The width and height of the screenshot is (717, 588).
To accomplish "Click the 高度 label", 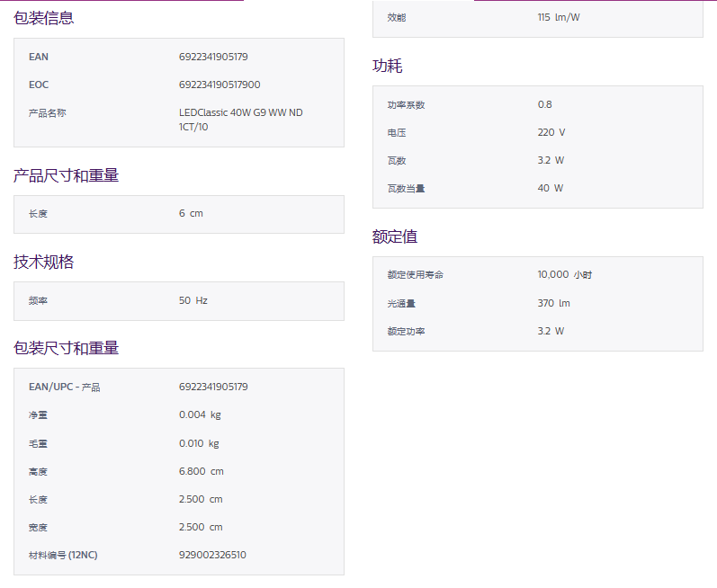I will point(38,471).
